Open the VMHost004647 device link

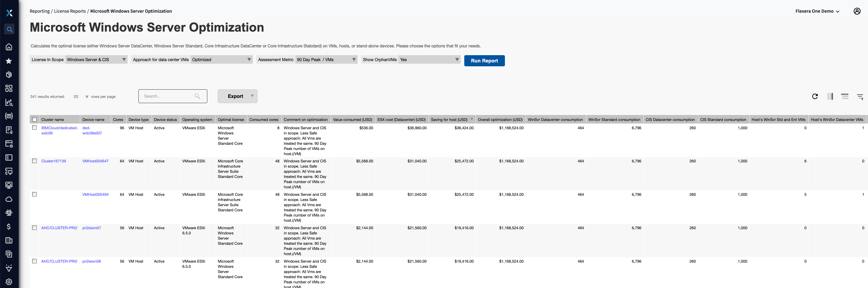pyautogui.click(x=95, y=161)
